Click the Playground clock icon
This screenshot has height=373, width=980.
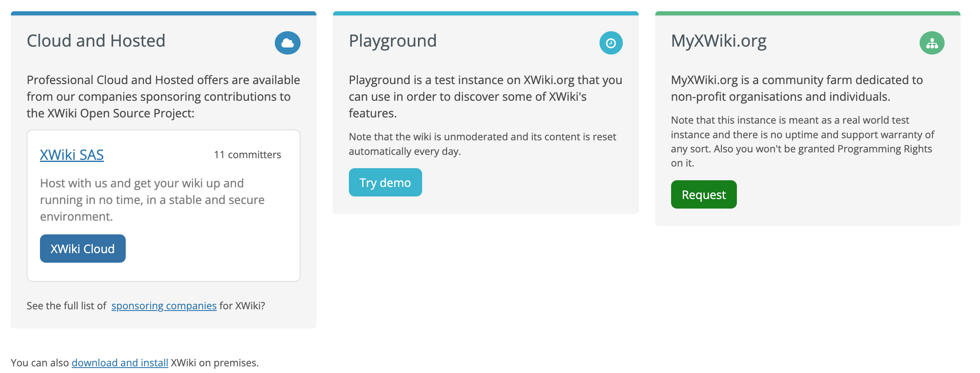point(611,43)
